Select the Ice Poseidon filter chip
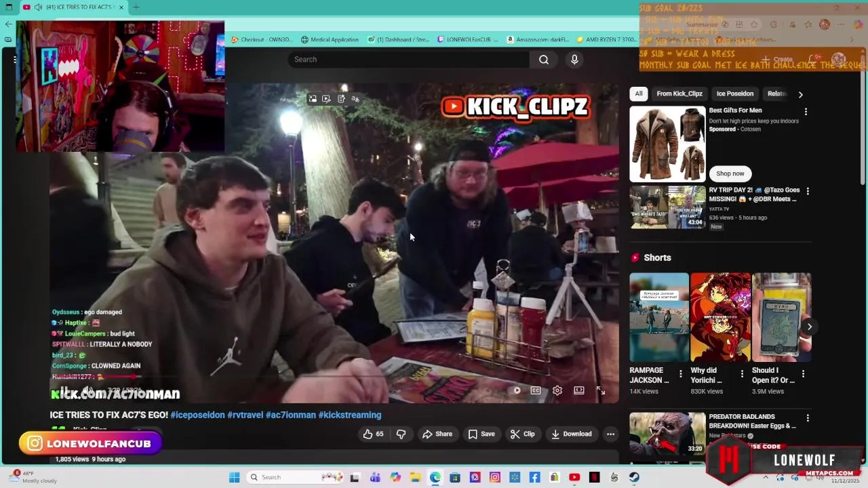 click(735, 94)
